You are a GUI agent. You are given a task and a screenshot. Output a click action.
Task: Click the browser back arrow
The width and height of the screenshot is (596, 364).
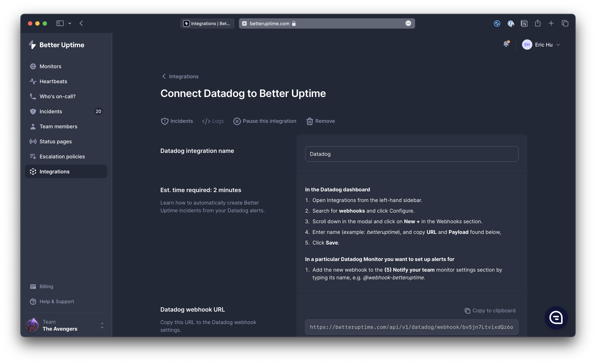(81, 23)
